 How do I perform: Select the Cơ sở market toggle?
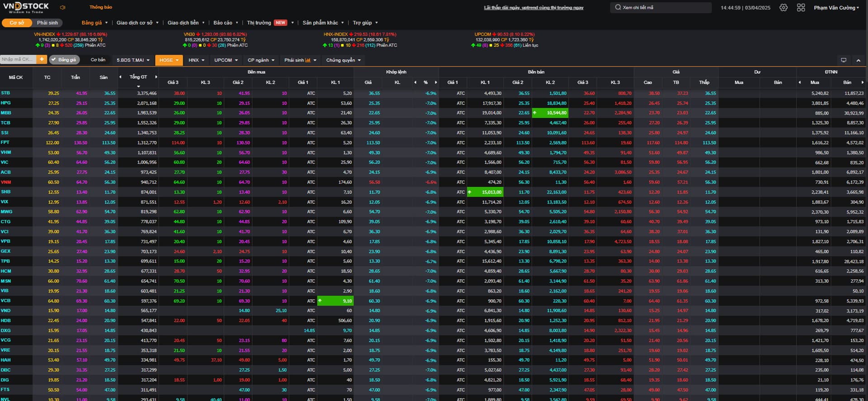click(x=17, y=23)
